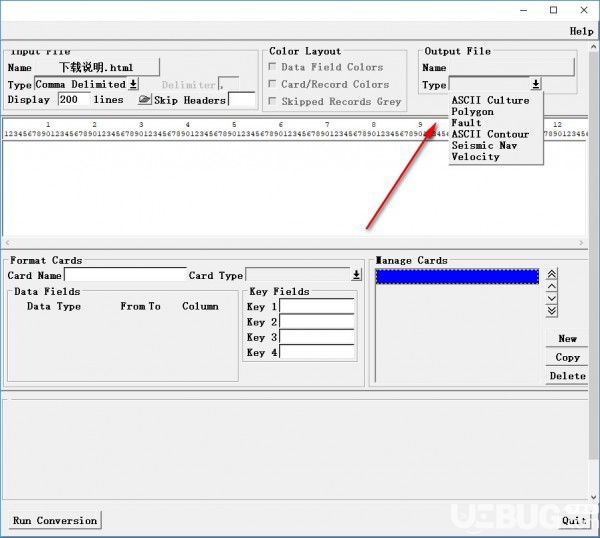Select Velocity output type
Image resolution: width=600 pixels, height=538 pixels.
click(x=475, y=157)
